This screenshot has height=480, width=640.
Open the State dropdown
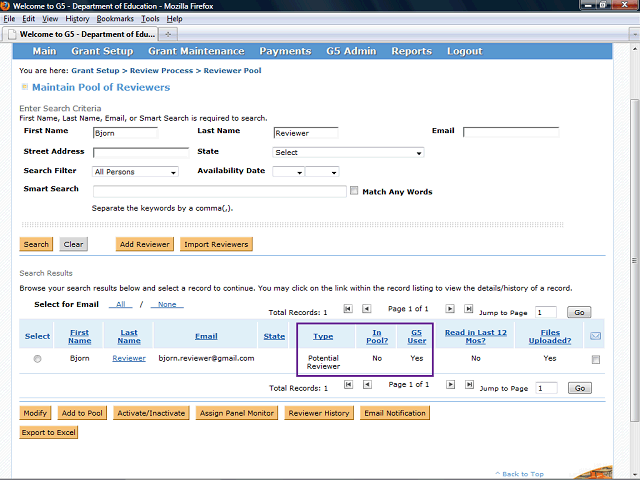347,153
